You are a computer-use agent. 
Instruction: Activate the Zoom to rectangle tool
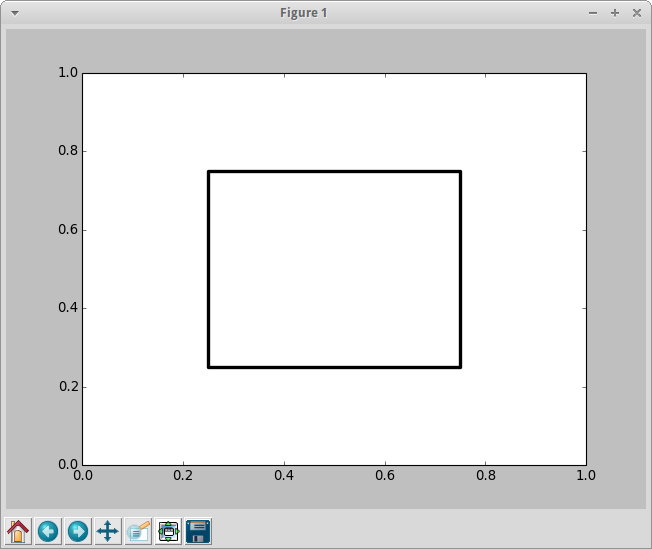pos(138,531)
